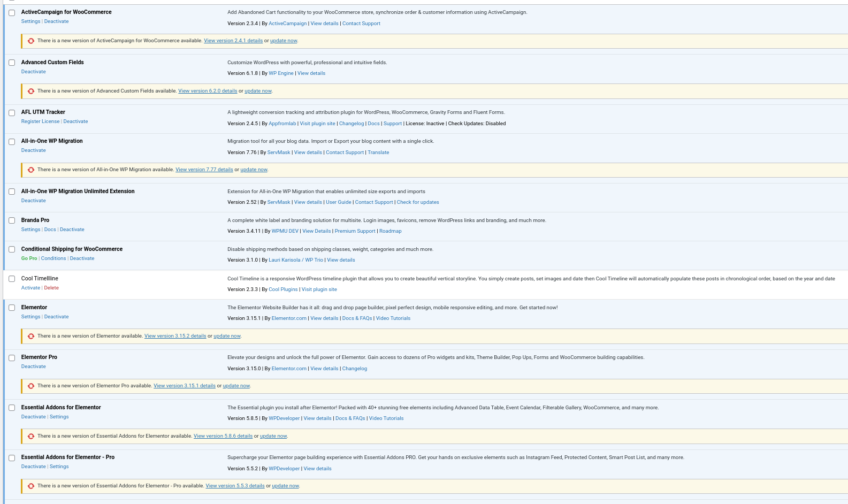Click update icon in Essential Addons 5.8.6 notice
Screen dimensions: 848x504
[x=31, y=436]
